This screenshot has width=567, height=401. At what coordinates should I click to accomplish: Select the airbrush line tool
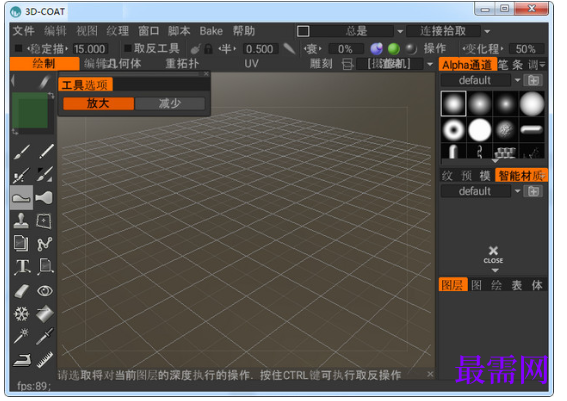click(46, 152)
